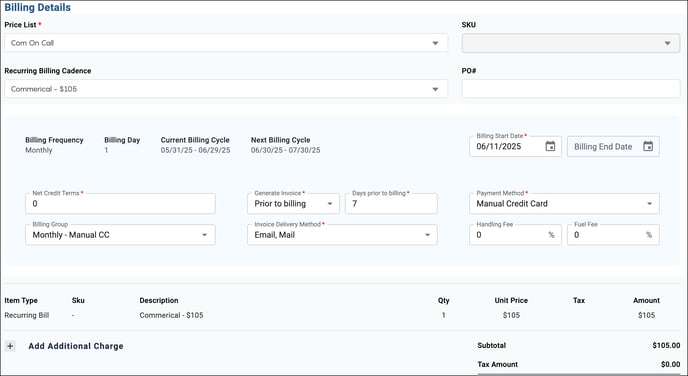Open the Billing Start Date calendar picker

click(x=550, y=147)
